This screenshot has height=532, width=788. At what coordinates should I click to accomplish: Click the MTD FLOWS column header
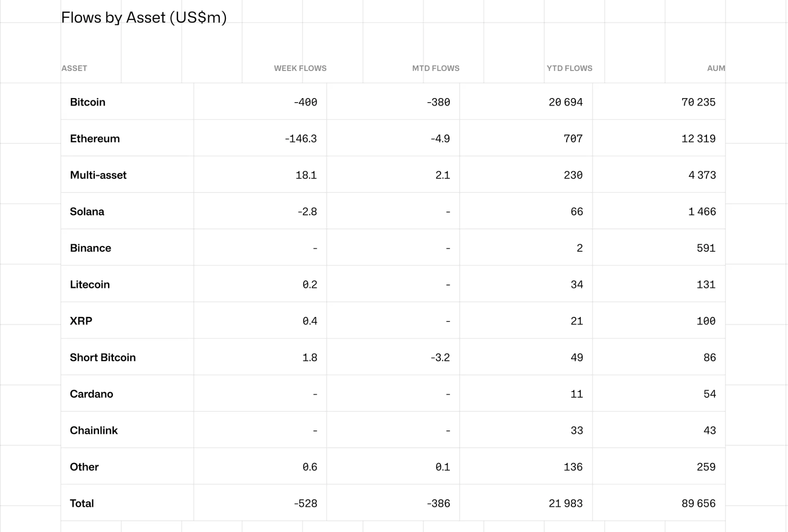pos(435,68)
